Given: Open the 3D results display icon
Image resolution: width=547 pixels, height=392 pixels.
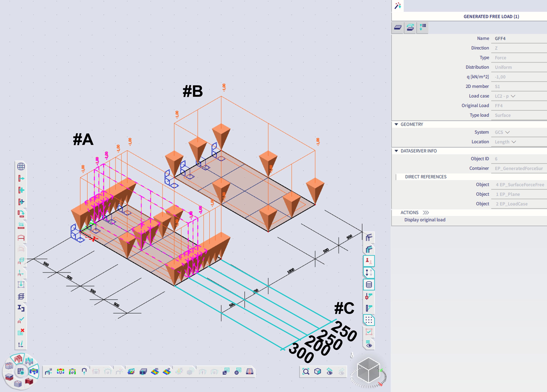Looking at the screenshot, I should [132, 372].
